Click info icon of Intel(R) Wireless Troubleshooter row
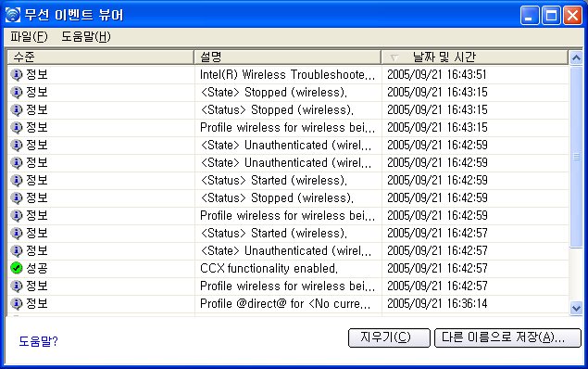 pyautogui.click(x=17, y=75)
